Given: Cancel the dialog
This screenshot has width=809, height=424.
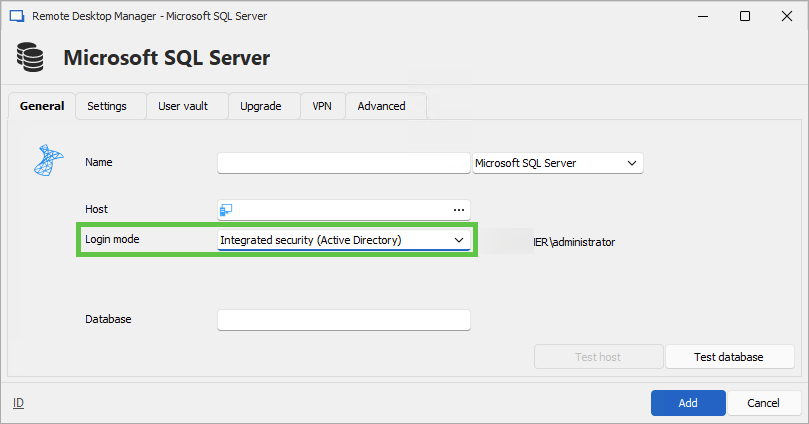Looking at the screenshot, I should pos(763,403).
